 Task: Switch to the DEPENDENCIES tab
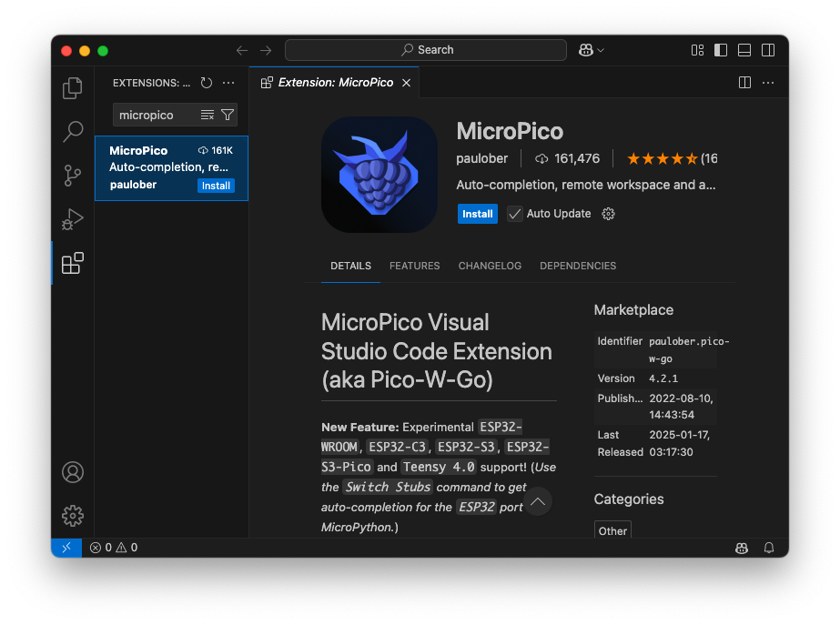click(578, 266)
